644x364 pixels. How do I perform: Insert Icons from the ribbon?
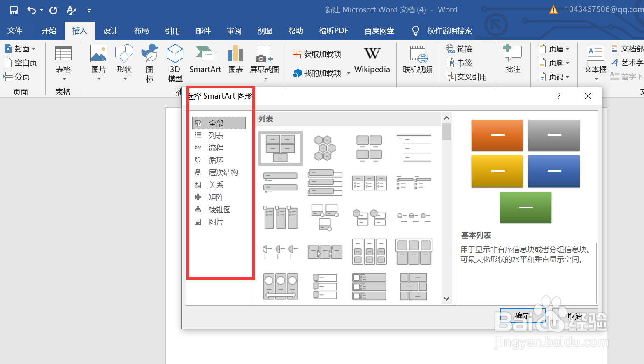pyautogui.click(x=150, y=63)
